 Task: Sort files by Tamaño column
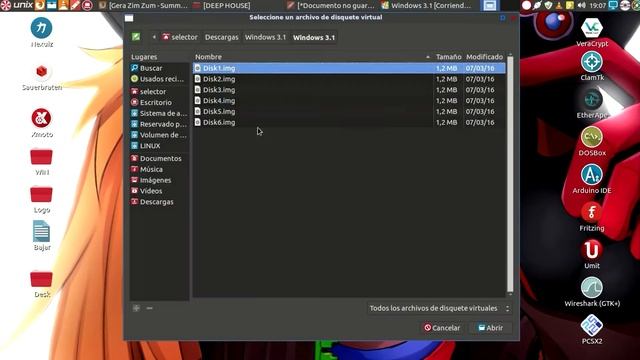(448, 57)
